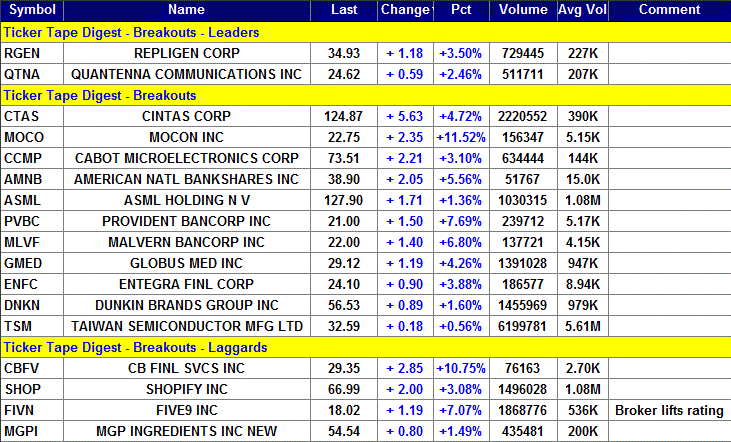Click FIVN volume 1868776
This screenshot has width=731, height=442.
(523, 410)
